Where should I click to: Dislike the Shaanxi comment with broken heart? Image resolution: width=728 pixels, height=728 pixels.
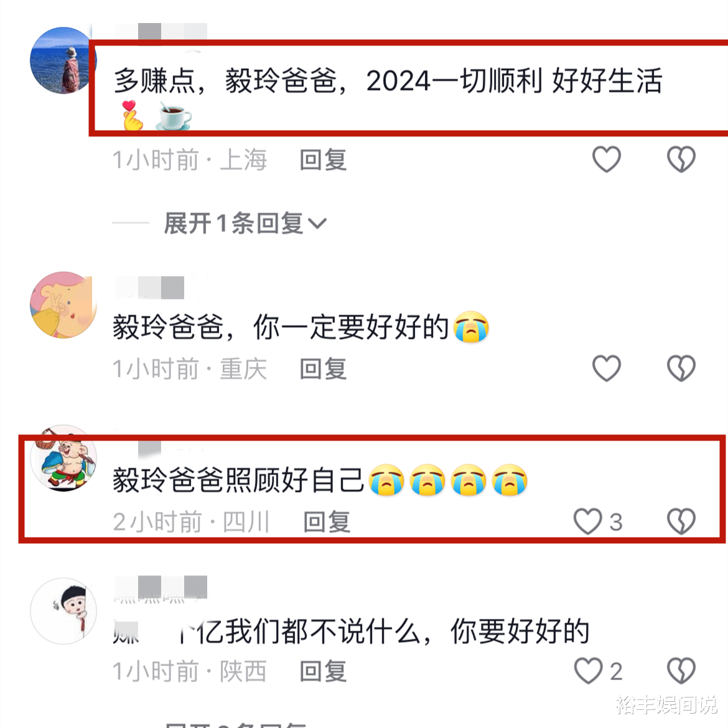(681, 671)
